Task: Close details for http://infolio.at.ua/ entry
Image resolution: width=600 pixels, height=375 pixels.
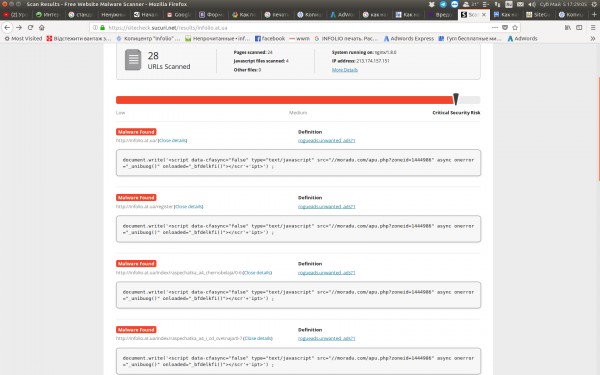Action: (x=173, y=140)
